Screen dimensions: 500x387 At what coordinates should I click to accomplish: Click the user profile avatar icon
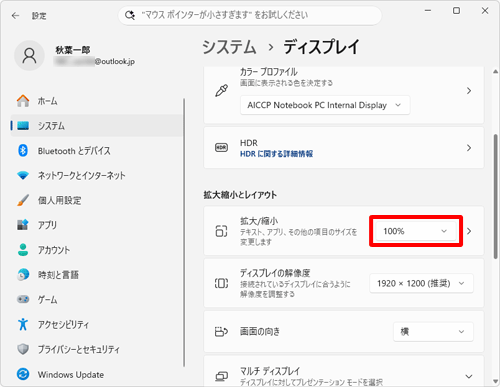coord(29,55)
